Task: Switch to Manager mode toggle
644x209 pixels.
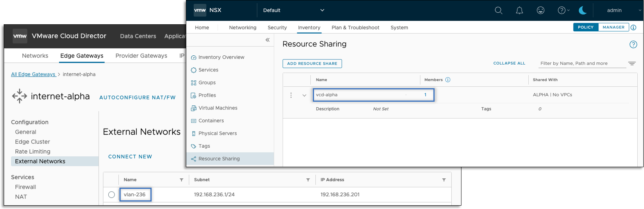Action: click(x=613, y=27)
